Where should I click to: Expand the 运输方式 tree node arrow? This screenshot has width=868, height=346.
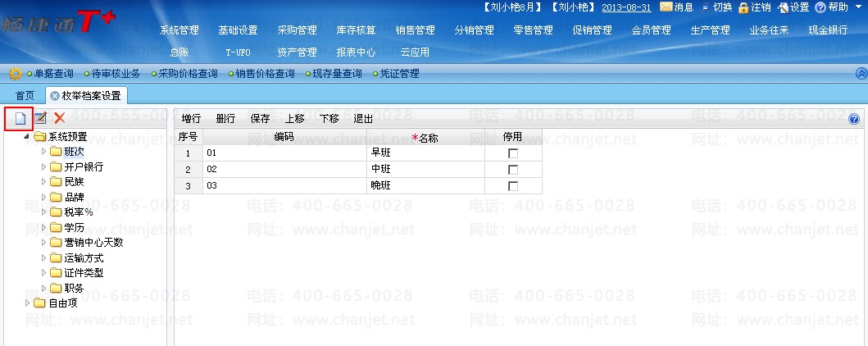tap(44, 258)
